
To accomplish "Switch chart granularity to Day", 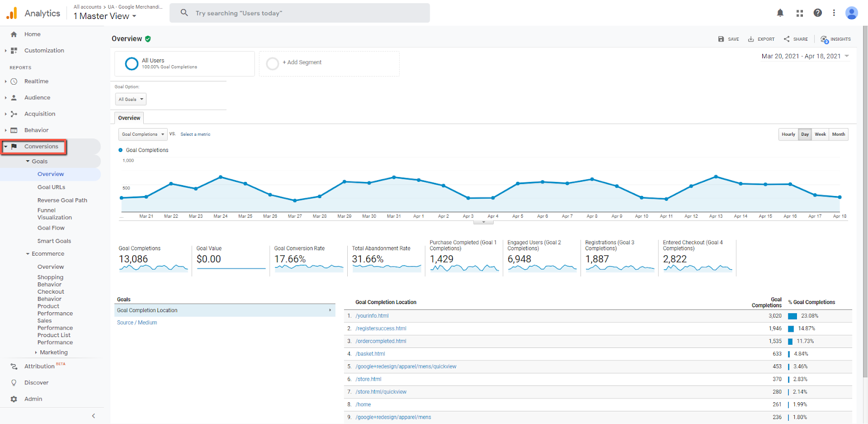I will click(805, 135).
